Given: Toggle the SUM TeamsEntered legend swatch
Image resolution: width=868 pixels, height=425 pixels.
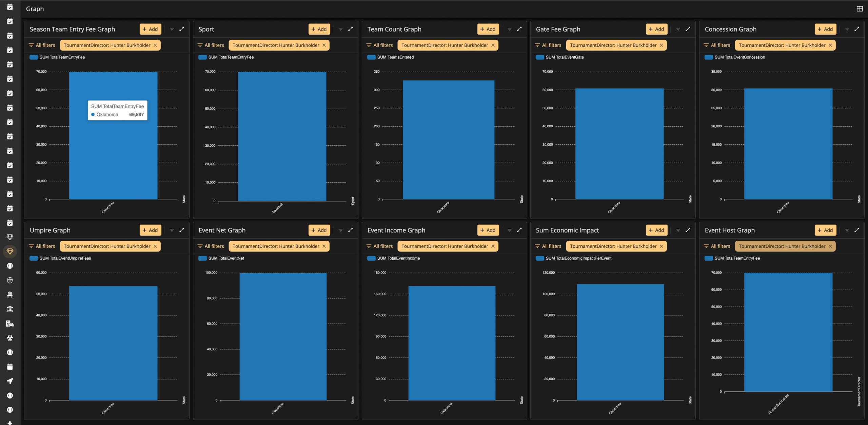Looking at the screenshot, I should (x=371, y=57).
